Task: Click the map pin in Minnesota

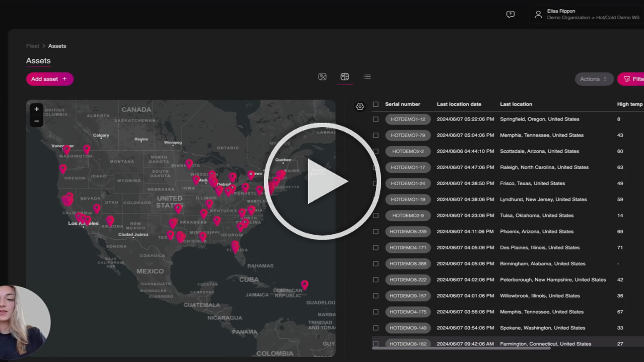Action: tap(189, 164)
